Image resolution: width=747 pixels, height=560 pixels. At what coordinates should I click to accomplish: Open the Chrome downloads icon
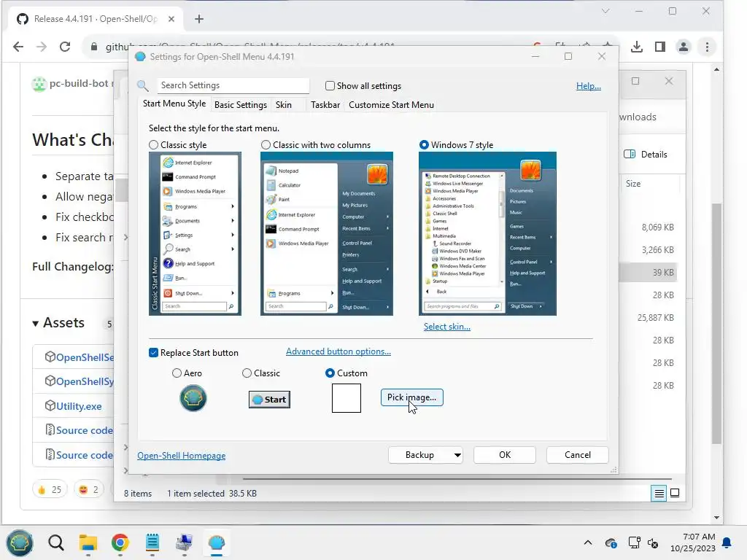tap(636, 47)
